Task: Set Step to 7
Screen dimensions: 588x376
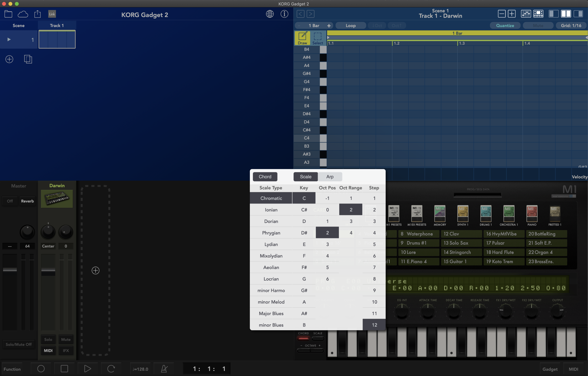Action: pyautogui.click(x=374, y=267)
